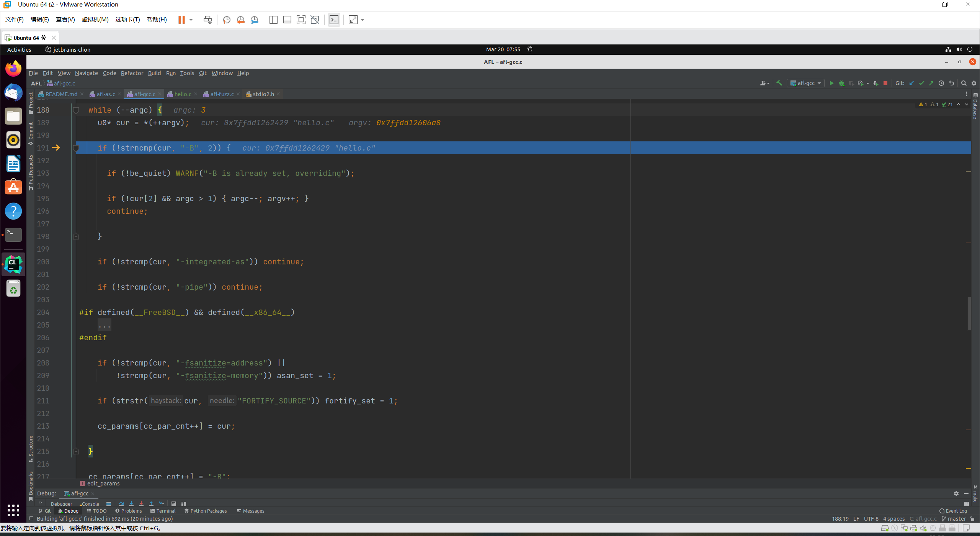
Task: Collapse the if block at line 191
Action: click(x=76, y=148)
